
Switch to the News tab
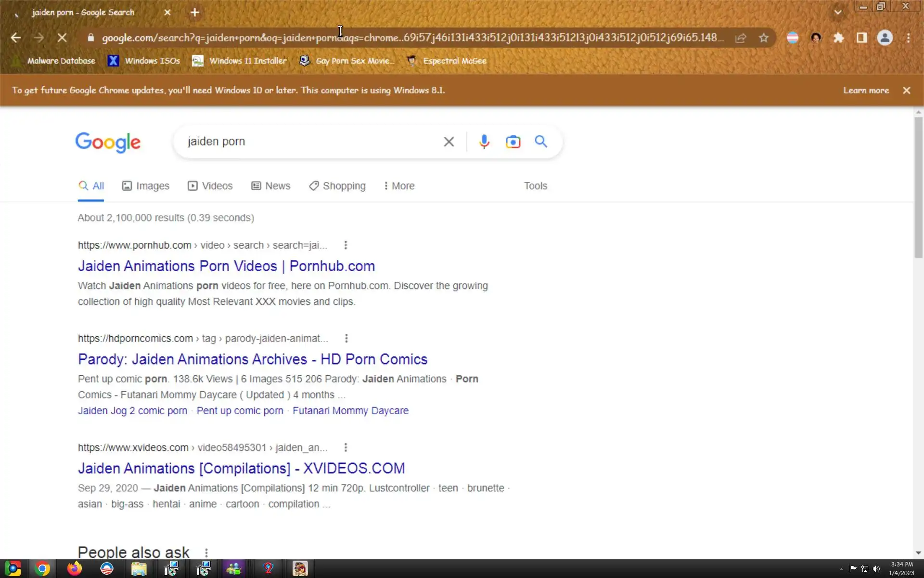coord(271,186)
